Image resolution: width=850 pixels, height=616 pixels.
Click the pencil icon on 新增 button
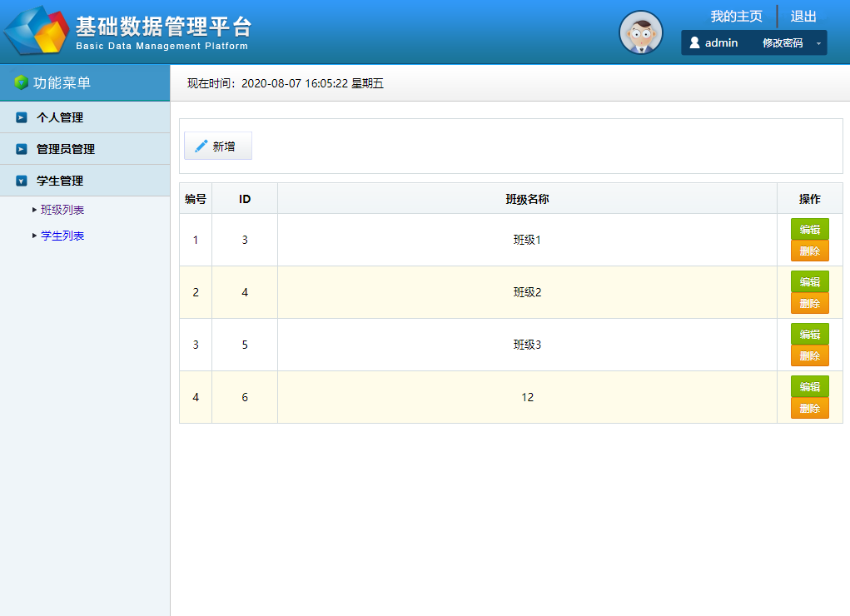tap(201, 147)
